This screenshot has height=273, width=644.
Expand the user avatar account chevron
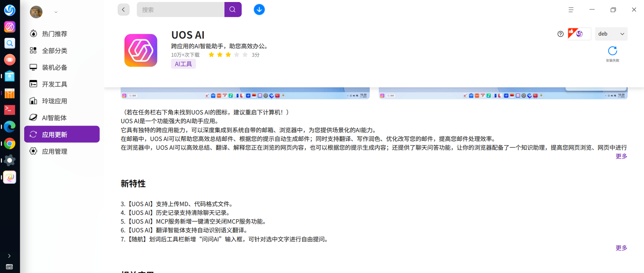pos(56,12)
